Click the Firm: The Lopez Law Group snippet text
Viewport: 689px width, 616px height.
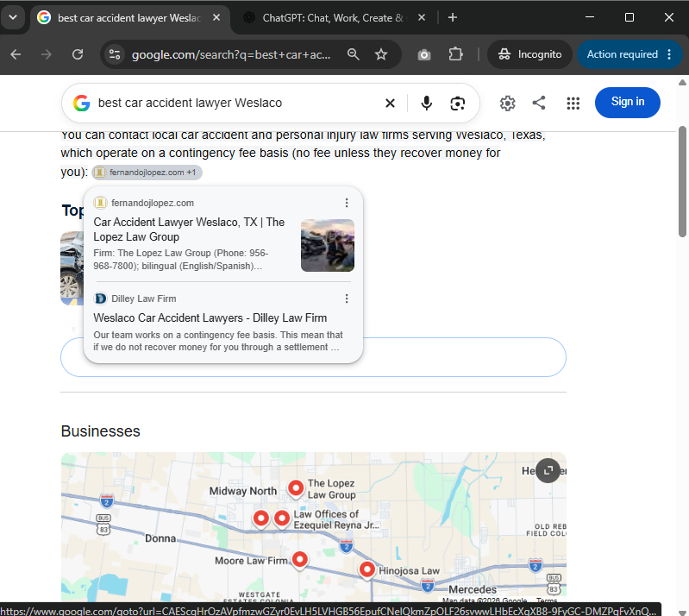point(180,260)
